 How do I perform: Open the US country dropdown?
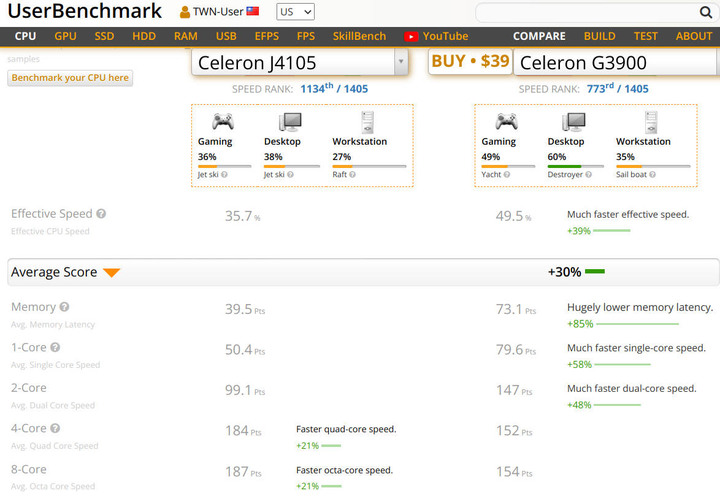pos(295,12)
